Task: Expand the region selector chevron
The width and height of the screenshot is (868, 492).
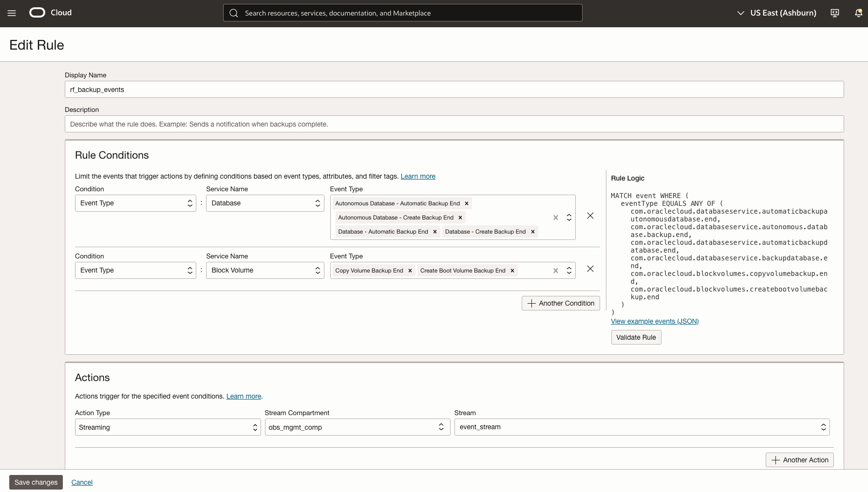Action: [740, 13]
